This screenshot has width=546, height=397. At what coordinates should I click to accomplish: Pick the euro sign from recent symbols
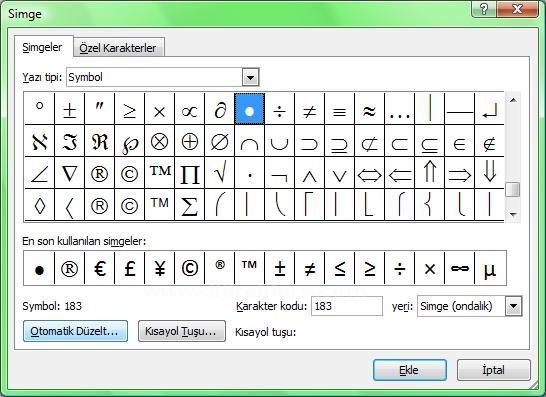coord(100,268)
